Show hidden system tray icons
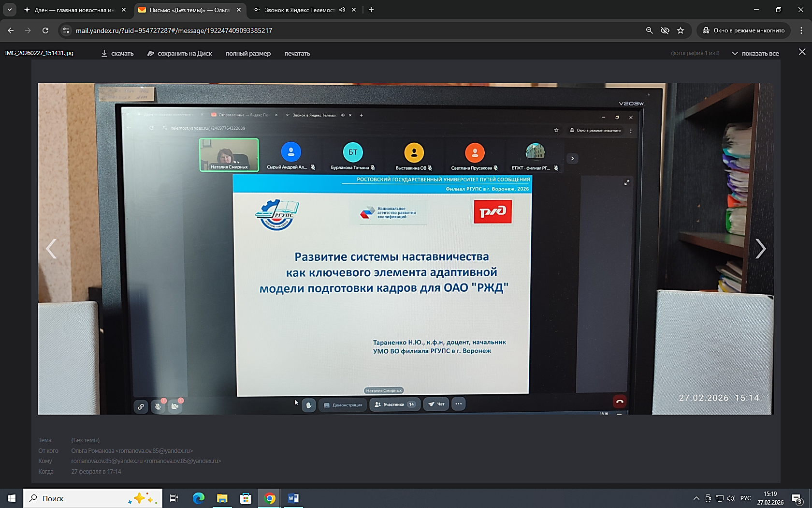The image size is (812, 508). 696,498
